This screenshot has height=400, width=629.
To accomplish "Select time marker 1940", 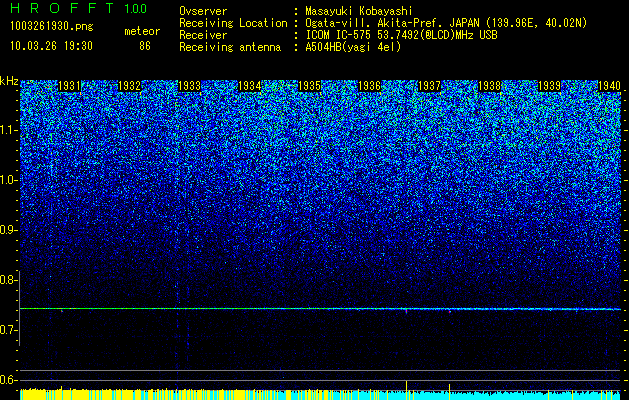I will coord(610,86).
